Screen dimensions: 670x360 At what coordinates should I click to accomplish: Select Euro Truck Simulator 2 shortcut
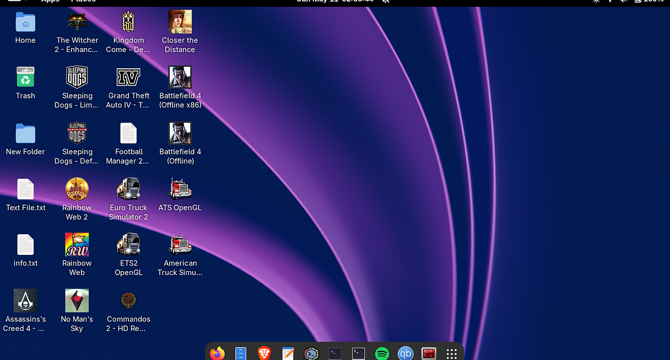point(128,189)
